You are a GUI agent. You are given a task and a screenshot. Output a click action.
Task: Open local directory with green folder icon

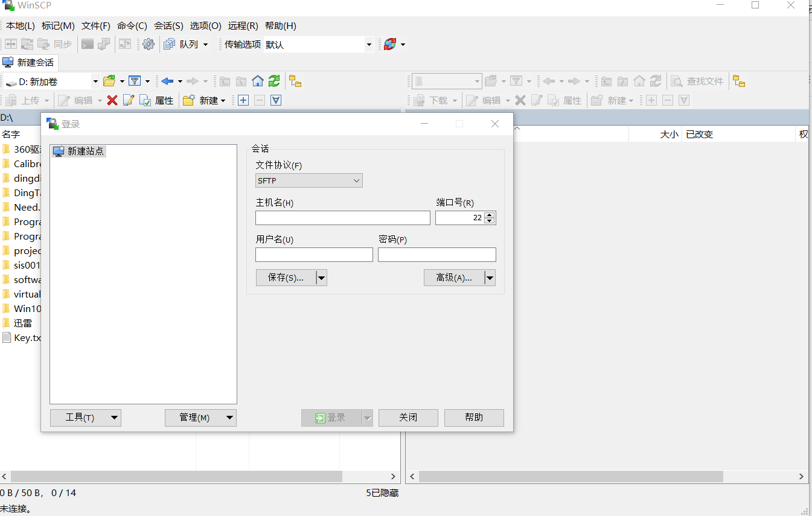coord(110,81)
